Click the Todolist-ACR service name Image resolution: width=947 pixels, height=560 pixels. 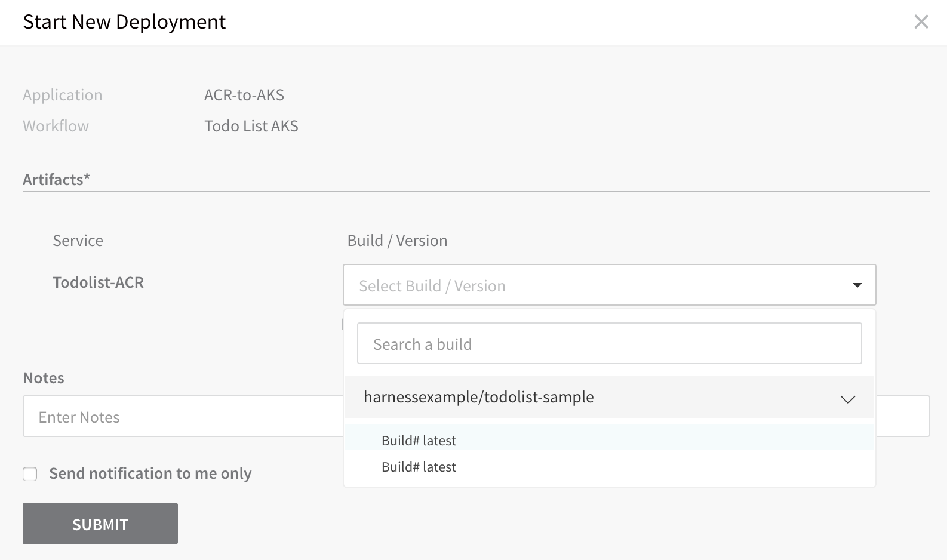coord(99,282)
